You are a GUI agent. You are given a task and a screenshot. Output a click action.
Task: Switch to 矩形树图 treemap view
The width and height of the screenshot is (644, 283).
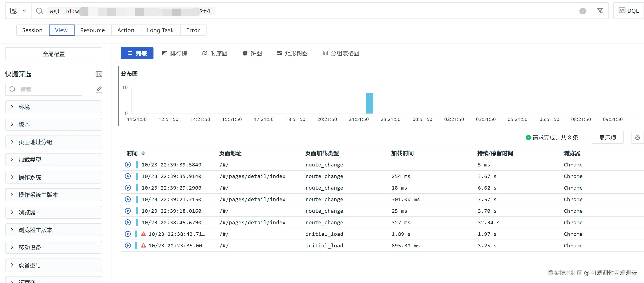click(292, 53)
